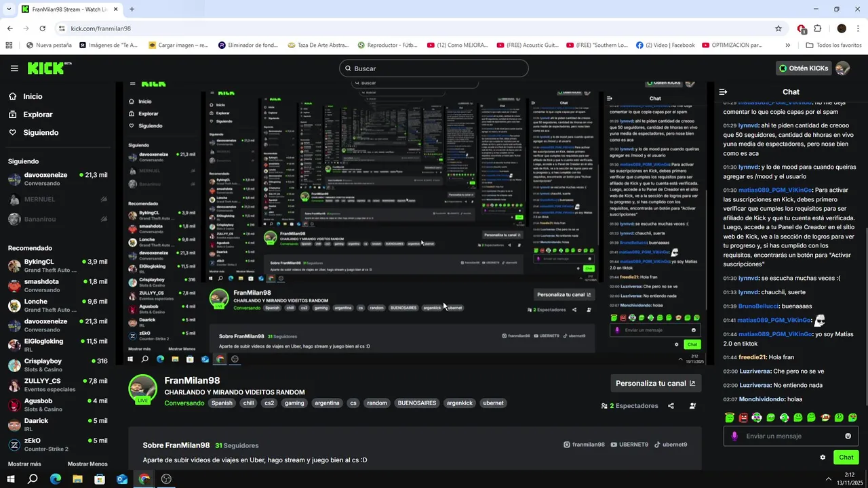Viewport: 868px width, 488px height.
Task: Go to Inicio in sidebar
Action: click(25, 96)
